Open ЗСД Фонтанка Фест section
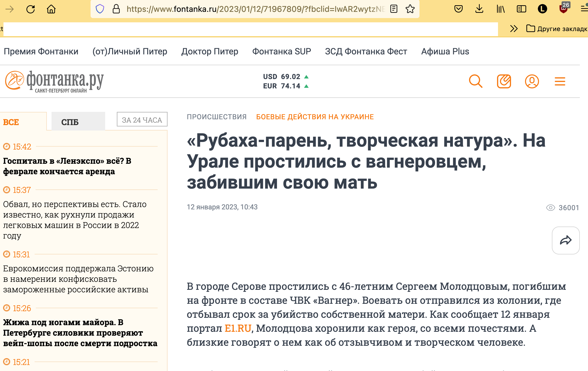 tap(366, 51)
